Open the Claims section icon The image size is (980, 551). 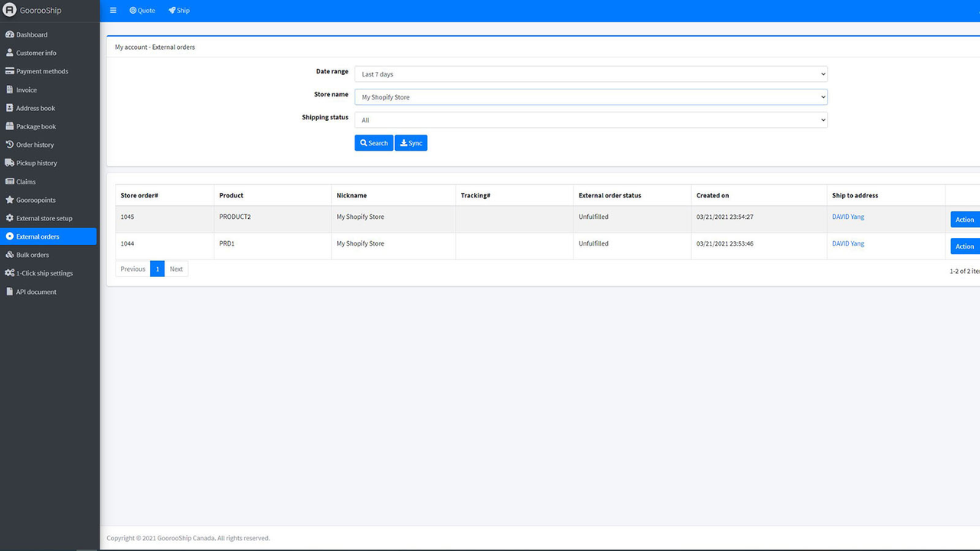tap(10, 181)
